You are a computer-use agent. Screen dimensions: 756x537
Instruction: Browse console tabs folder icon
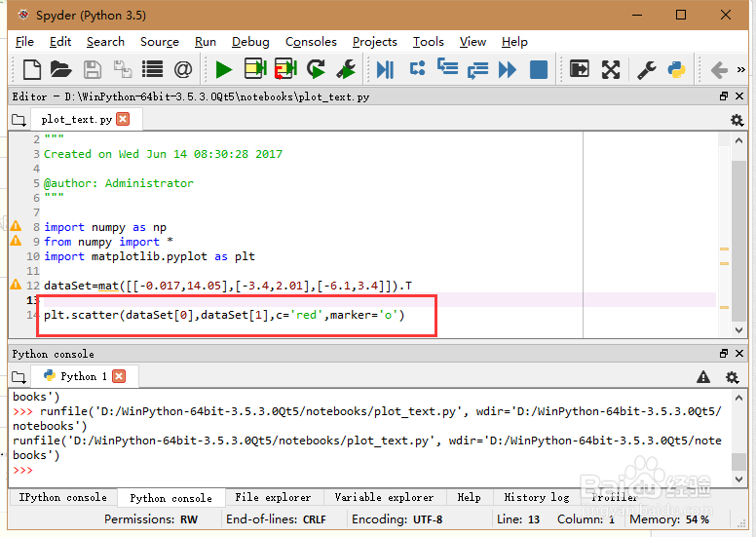19,376
